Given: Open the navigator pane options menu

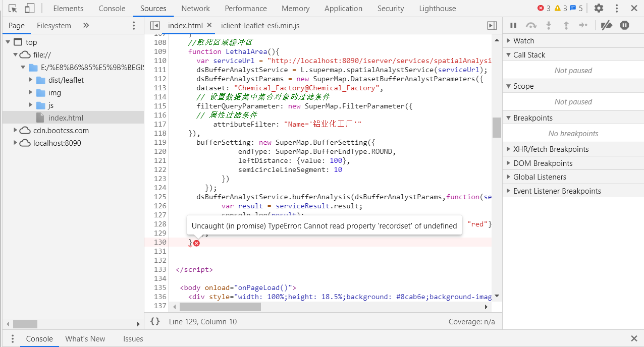Looking at the screenshot, I should pos(134,26).
